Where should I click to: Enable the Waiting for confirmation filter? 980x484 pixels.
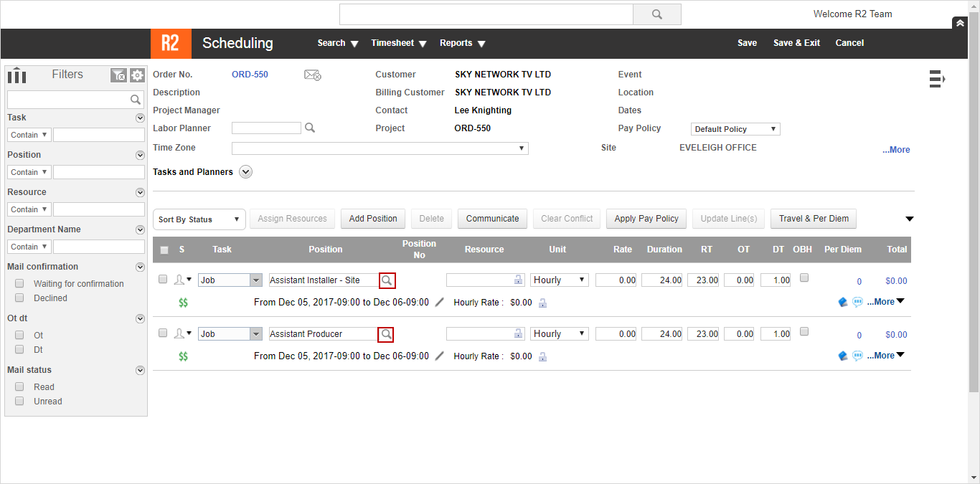[19, 283]
